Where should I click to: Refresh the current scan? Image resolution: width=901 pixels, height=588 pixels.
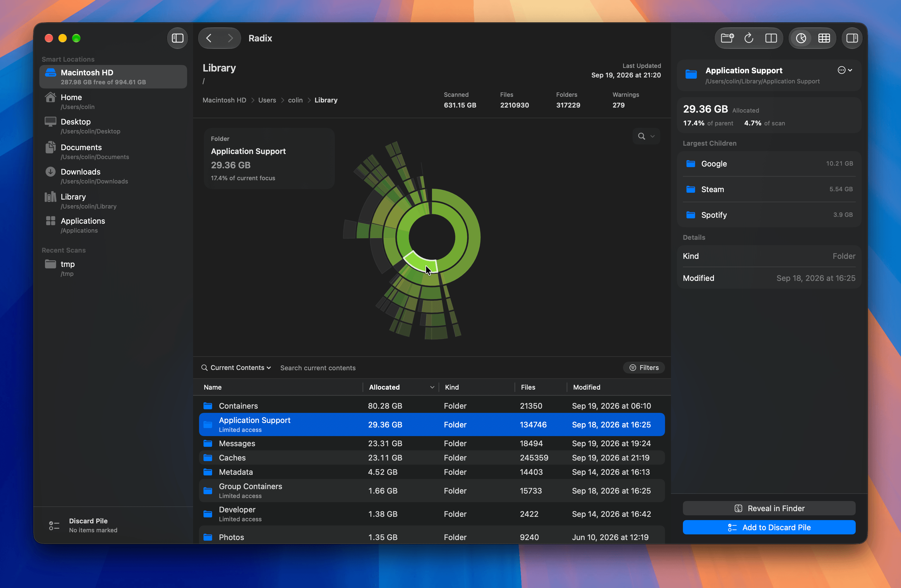pos(749,38)
